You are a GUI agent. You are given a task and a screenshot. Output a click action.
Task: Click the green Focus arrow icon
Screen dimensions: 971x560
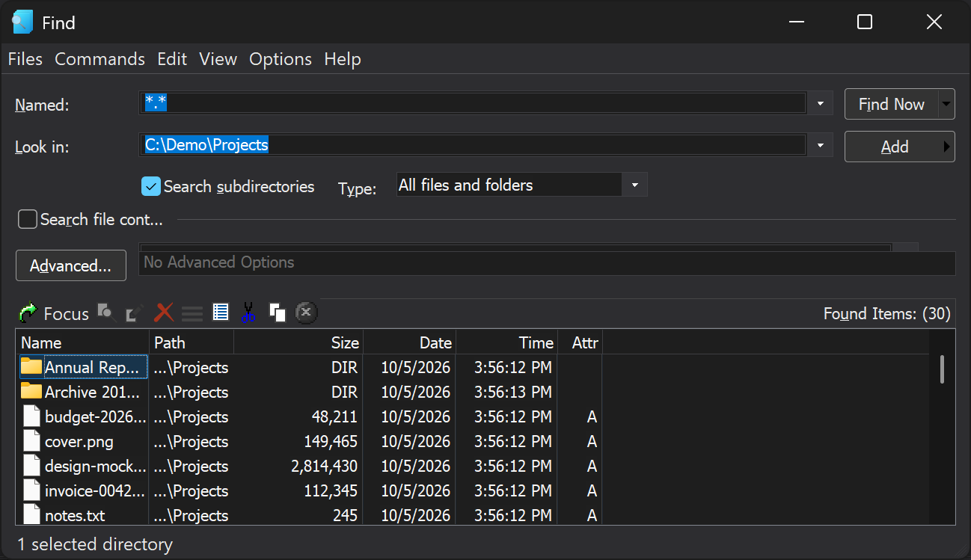(x=28, y=313)
